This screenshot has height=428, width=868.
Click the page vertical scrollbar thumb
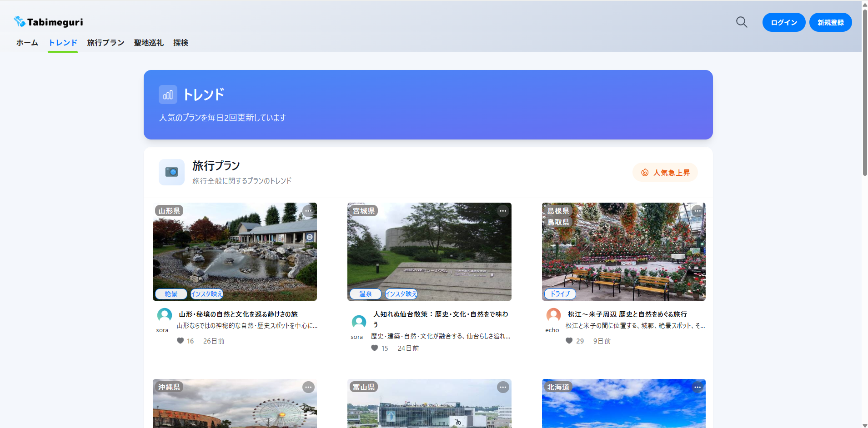pyautogui.click(x=865, y=92)
